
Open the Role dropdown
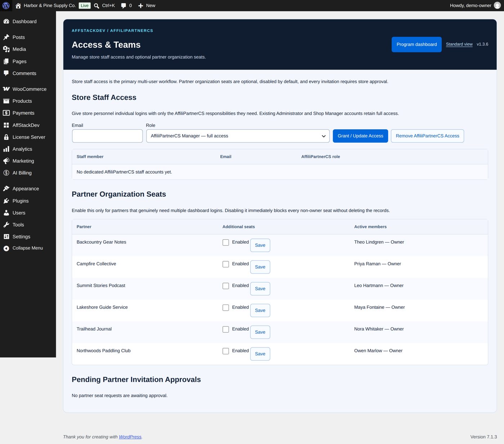238,136
